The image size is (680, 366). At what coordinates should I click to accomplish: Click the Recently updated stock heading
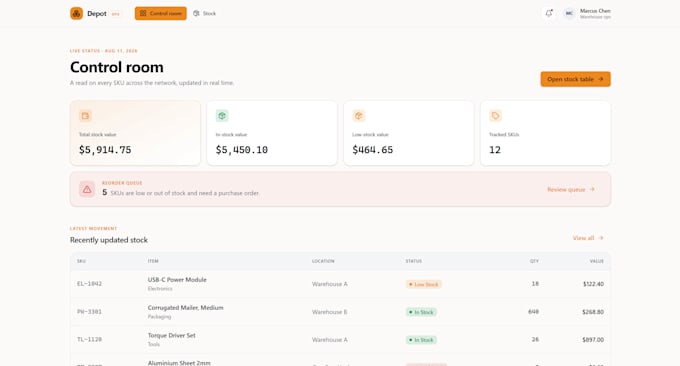coord(109,240)
